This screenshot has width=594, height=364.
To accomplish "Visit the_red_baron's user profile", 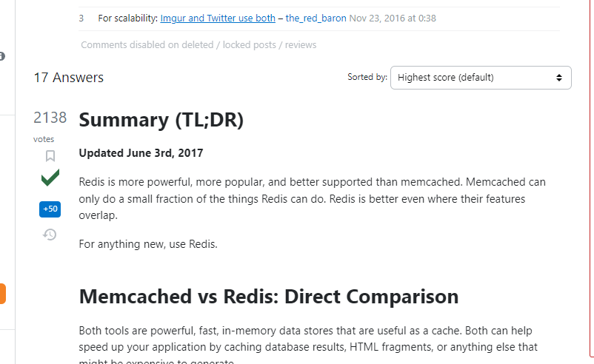I will [316, 18].
